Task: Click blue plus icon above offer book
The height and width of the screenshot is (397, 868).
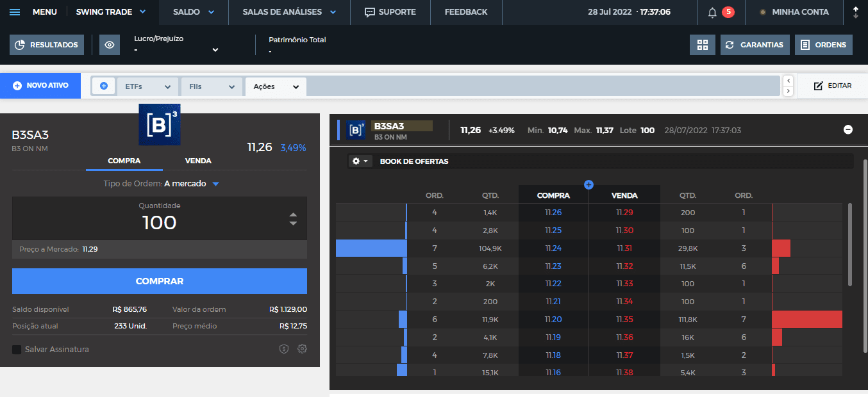Action: 588,185
